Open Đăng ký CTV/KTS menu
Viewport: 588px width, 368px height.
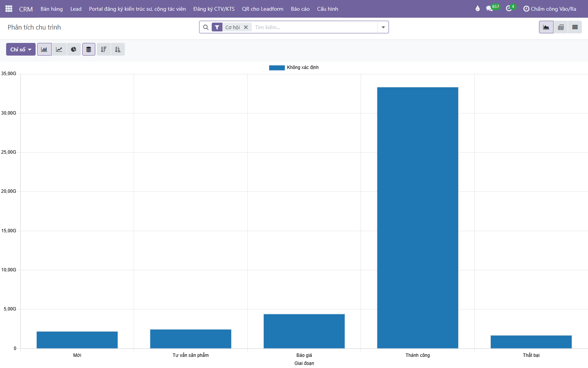(214, 9)
